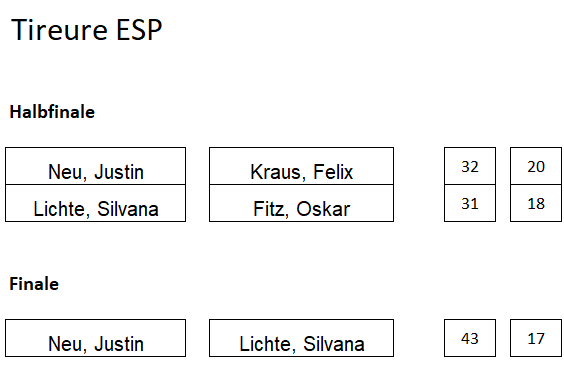564x365 pixels.
Task: Select Lichte, Silvana in the Finale row
Action: (x=301, y=338)
